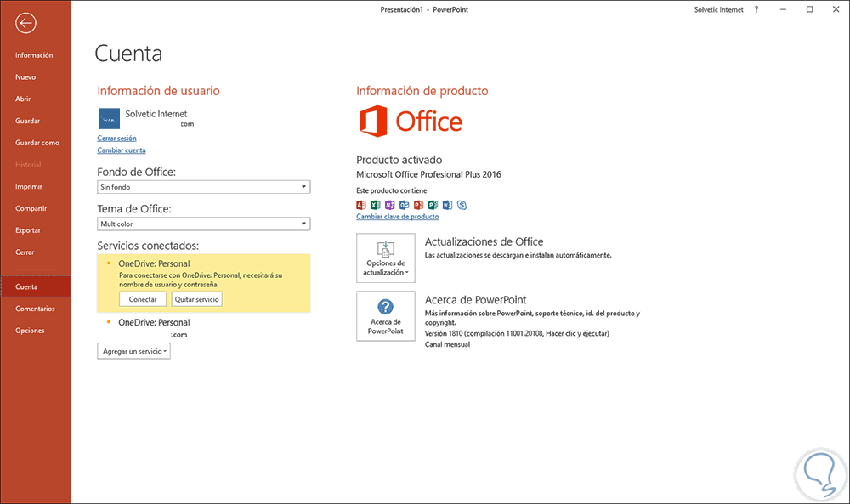Open Opciones de actualización menu
Viewport: 850px width, 504px height.
386,258
